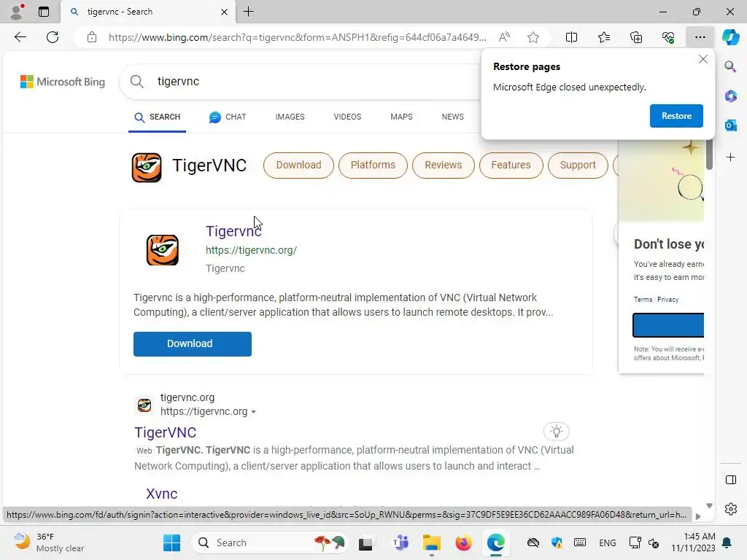Go back to previous page
The height and width of the screenshot is (560, 747).
click(x=20, y=37)
